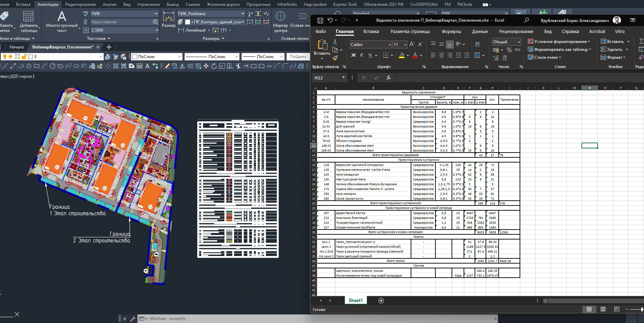Screen dimensions: 644x323
Task: Click the Excel Save icon
Action: [320, 20]
